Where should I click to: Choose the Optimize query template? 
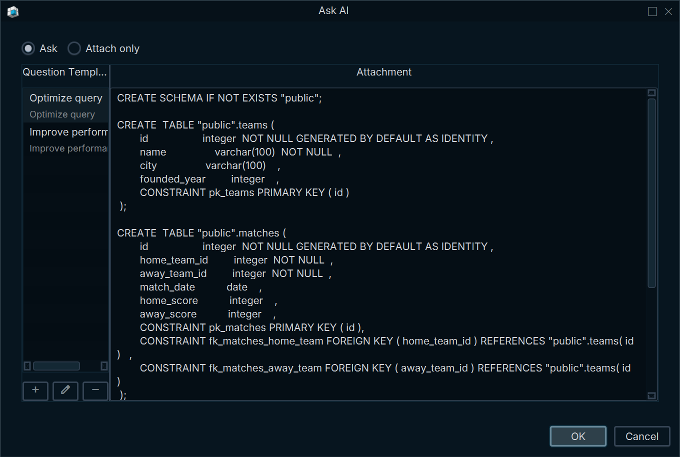click(65, 105)
